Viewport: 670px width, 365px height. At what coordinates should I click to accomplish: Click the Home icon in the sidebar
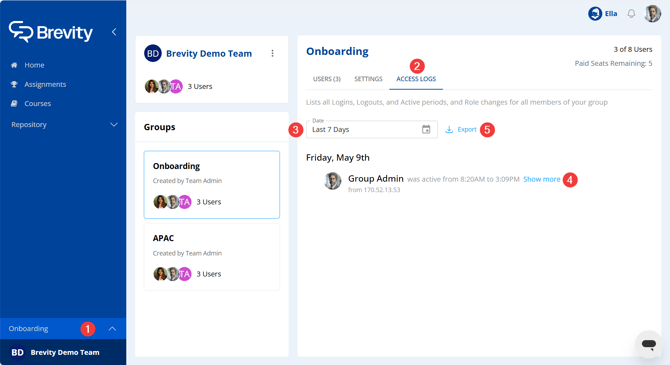pos(14,65)
